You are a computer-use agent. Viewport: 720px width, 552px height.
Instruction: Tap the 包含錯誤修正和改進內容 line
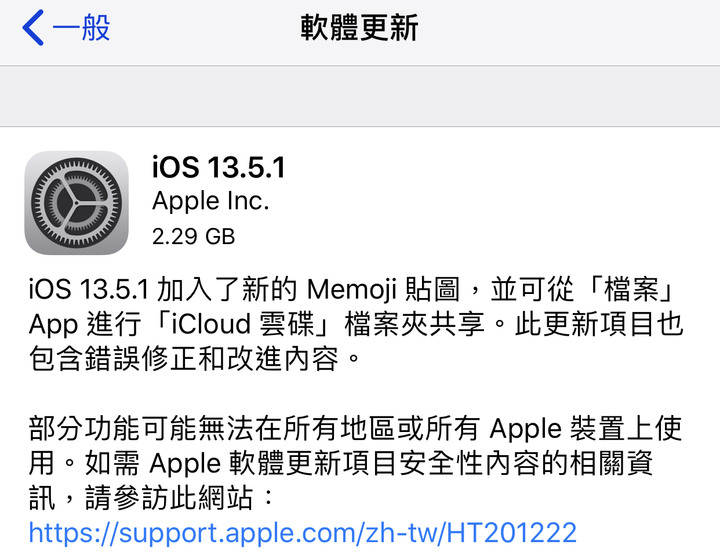click(x=194, y=359)
